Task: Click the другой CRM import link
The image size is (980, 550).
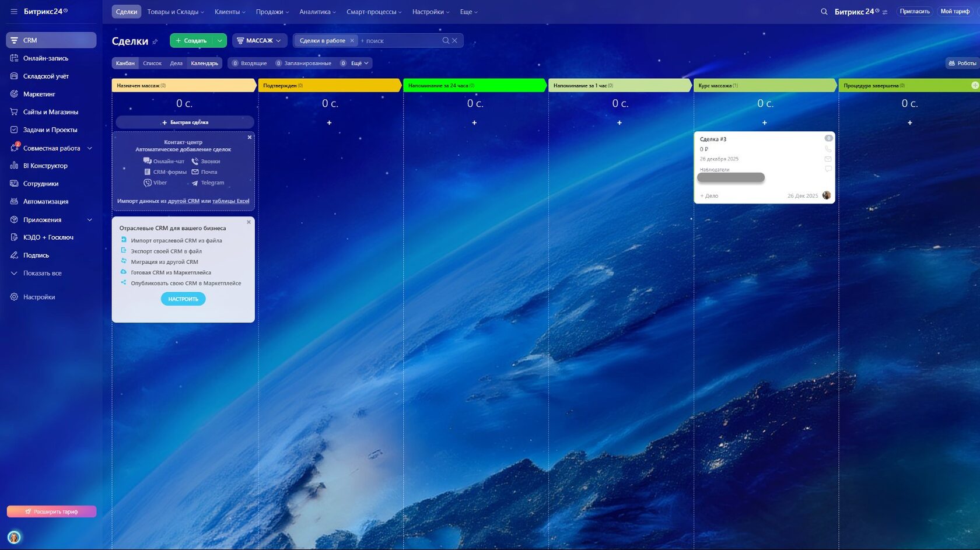Action: pos(184,201)
